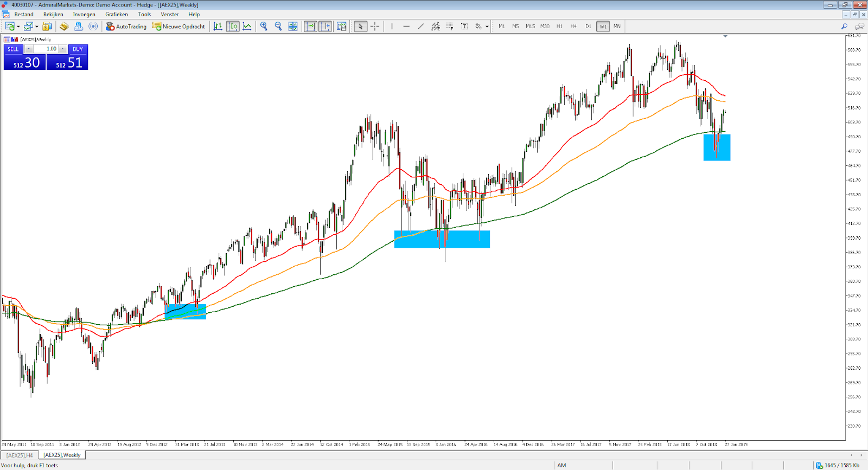Decrease lot volume with down arrow

coord(29,49)
